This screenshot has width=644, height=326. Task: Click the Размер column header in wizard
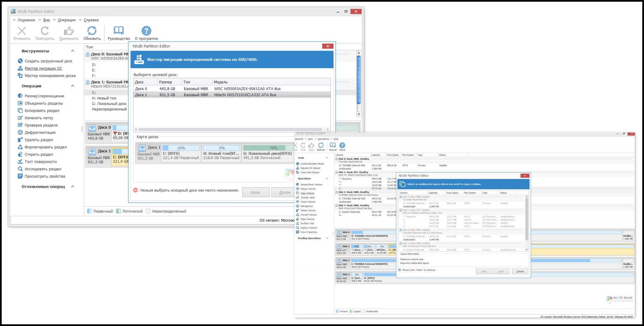(170, 82)
